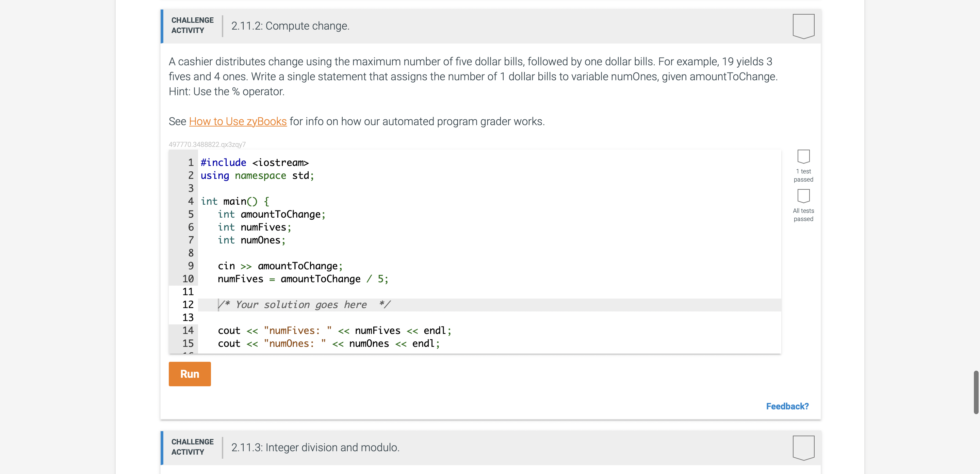Click the 2.11.3 activity completion badge
The height and width of the screenshot is (474, 980).
tap(803, 447)
